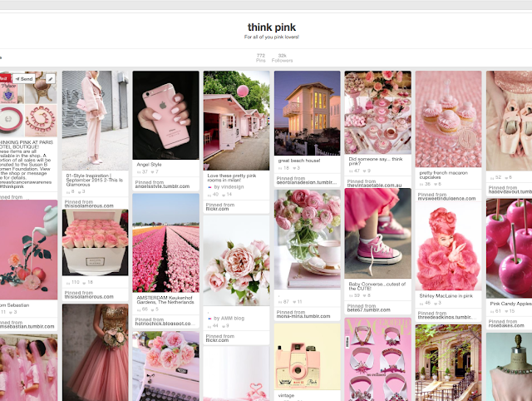Visit thisisglamorous.com link under the rose box pin
Viewport: 532px width, 401px height.
coord(89,297)
